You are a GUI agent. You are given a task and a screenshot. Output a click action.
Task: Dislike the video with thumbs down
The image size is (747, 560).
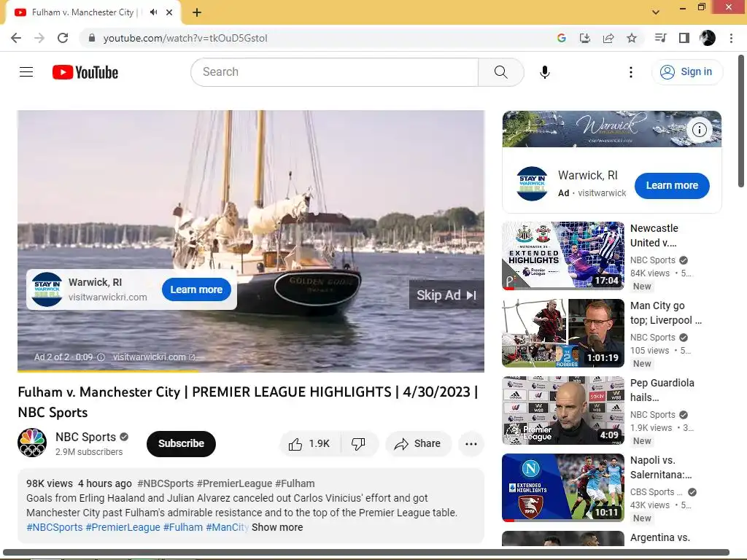pos(358,444)
